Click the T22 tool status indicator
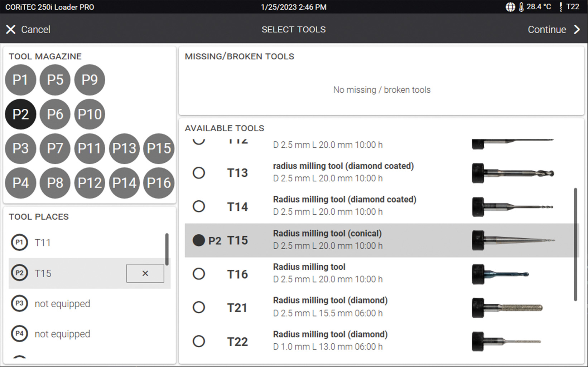The image size is (588, 367). (x=569, y=7)
